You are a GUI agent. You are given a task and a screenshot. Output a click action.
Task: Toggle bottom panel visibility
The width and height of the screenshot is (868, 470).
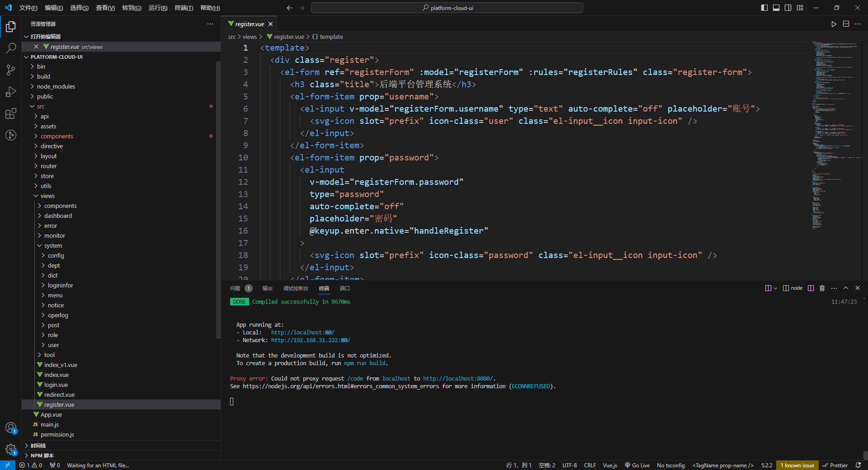tap(776, 8)
